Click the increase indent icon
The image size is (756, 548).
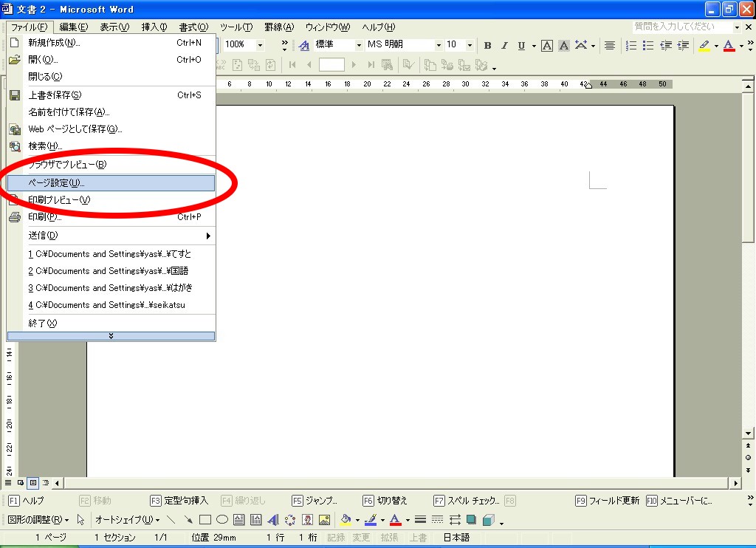(683, 45)
